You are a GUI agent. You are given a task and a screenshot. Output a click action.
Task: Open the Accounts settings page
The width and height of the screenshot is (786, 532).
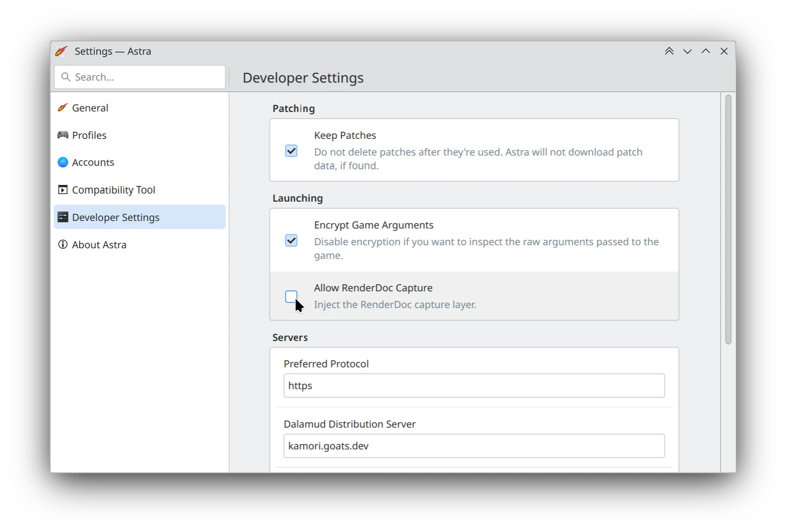tap(140, 162)
